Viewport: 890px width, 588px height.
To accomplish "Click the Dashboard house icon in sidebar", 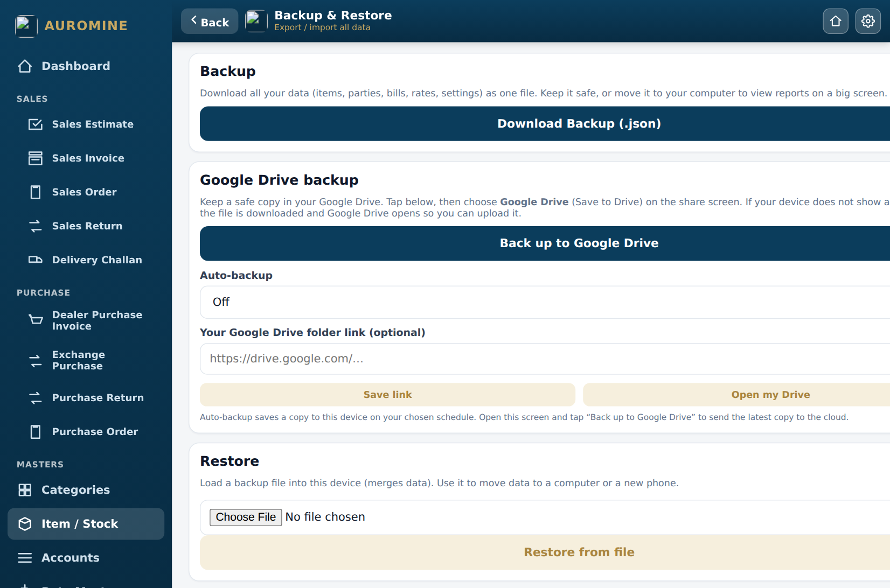I will point(25,66).
